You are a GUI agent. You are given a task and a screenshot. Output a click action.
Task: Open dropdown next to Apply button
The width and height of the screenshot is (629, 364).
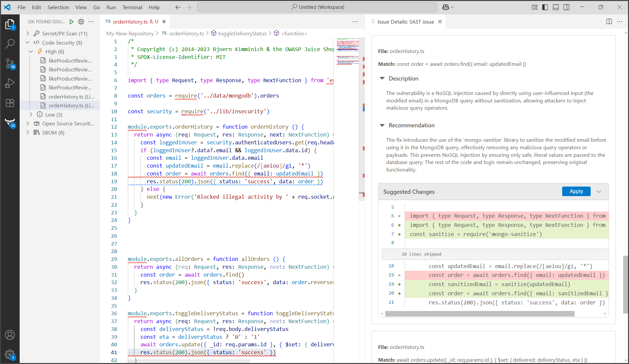[599, 191]
